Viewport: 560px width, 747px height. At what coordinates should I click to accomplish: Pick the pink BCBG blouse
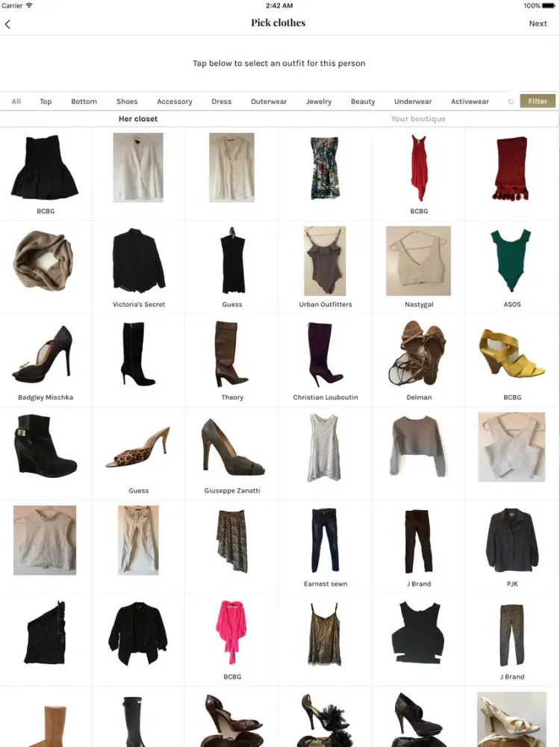[231, 633]
